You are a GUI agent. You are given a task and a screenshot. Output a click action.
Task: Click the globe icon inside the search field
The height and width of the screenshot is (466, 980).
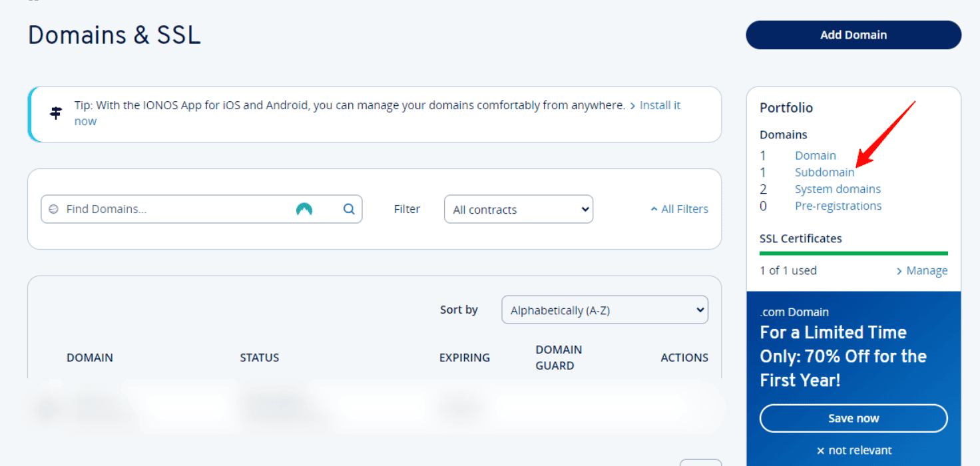[x=55, y=209]
